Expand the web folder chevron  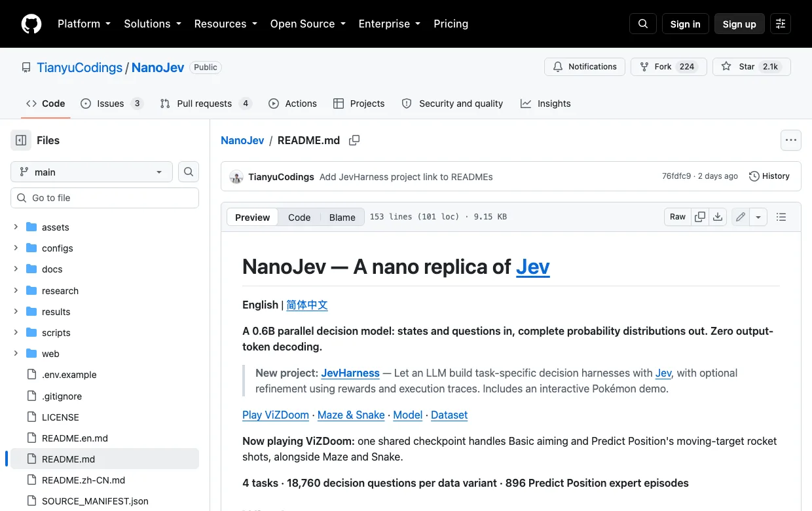pyautogui.click(x=16, y=353)
